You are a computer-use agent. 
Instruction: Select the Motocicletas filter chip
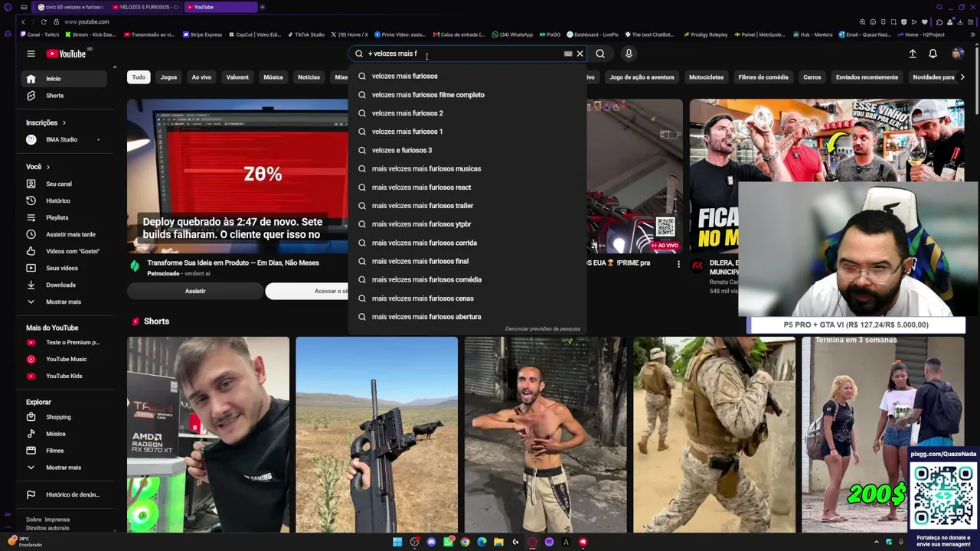pos(706,77)
